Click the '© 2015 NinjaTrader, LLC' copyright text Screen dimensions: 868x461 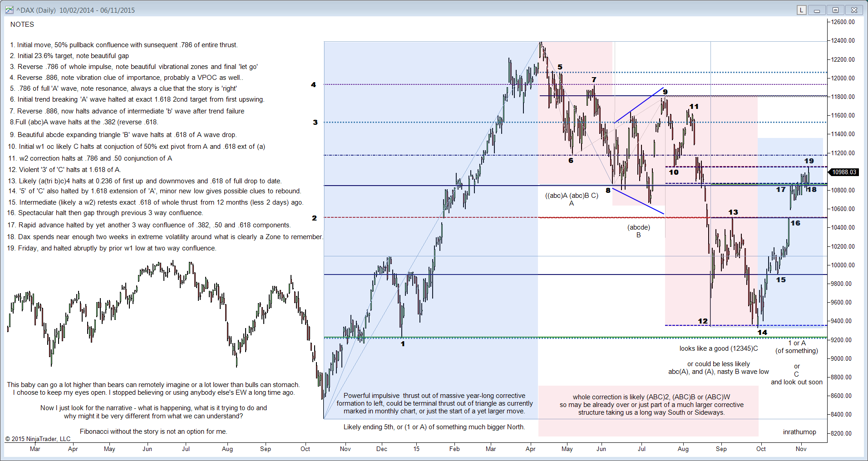[x=38, y=439]
